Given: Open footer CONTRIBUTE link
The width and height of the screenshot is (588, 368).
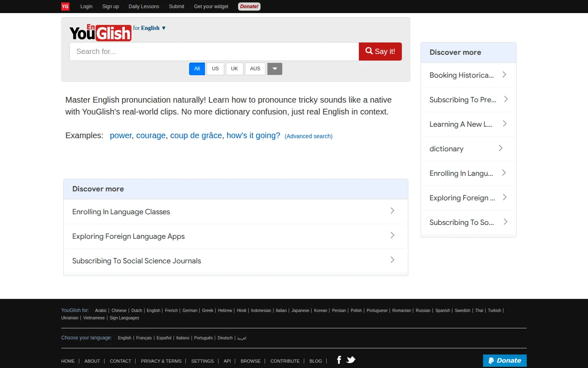Looking at the screenshot, I should (x=285, y=361).
